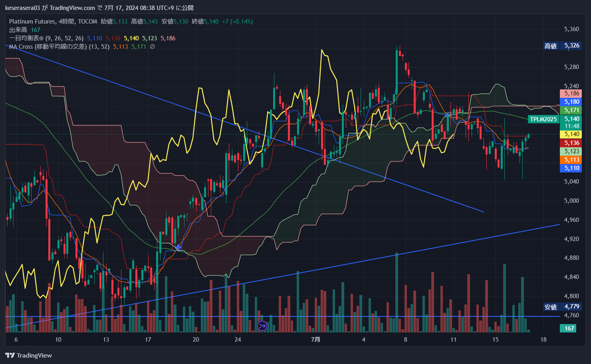Click the 5,000 price scale label
Image resolution: width=591 pixels, height=364 pixels.
[x=572, y=201]
